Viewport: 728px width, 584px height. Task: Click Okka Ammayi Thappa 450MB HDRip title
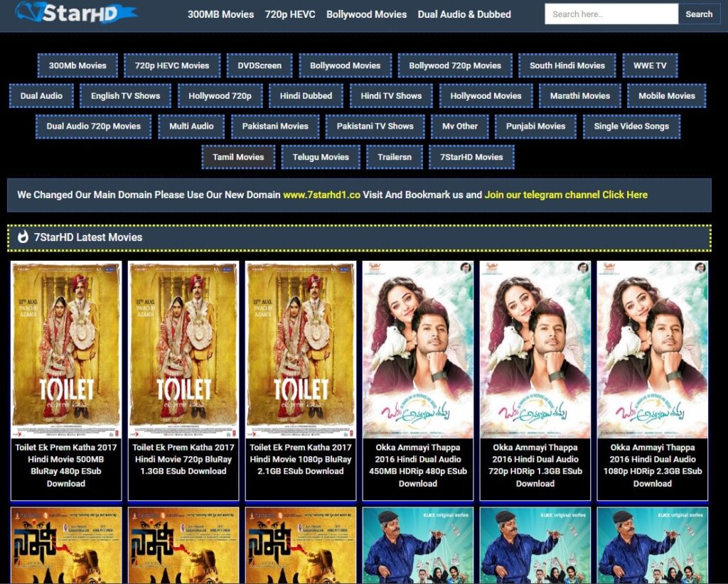click(418, 465)
